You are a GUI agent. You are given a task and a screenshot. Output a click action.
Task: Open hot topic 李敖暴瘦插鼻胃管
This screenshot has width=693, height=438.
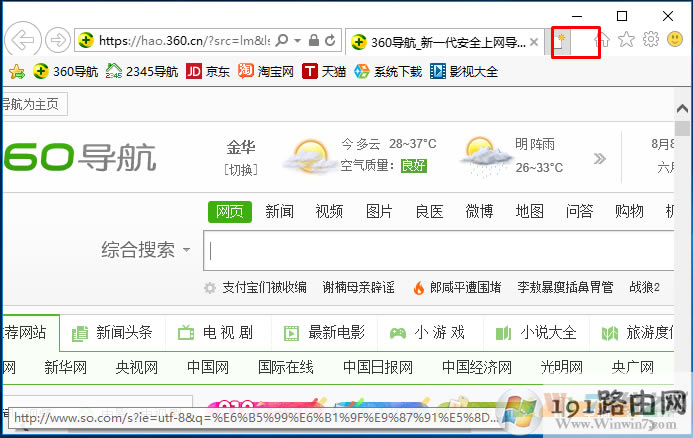coord(565,287)
